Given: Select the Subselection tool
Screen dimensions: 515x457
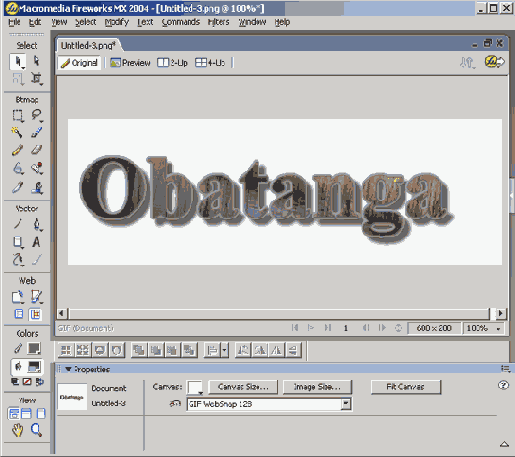Looking at the screenshot, I should [36, 61].
